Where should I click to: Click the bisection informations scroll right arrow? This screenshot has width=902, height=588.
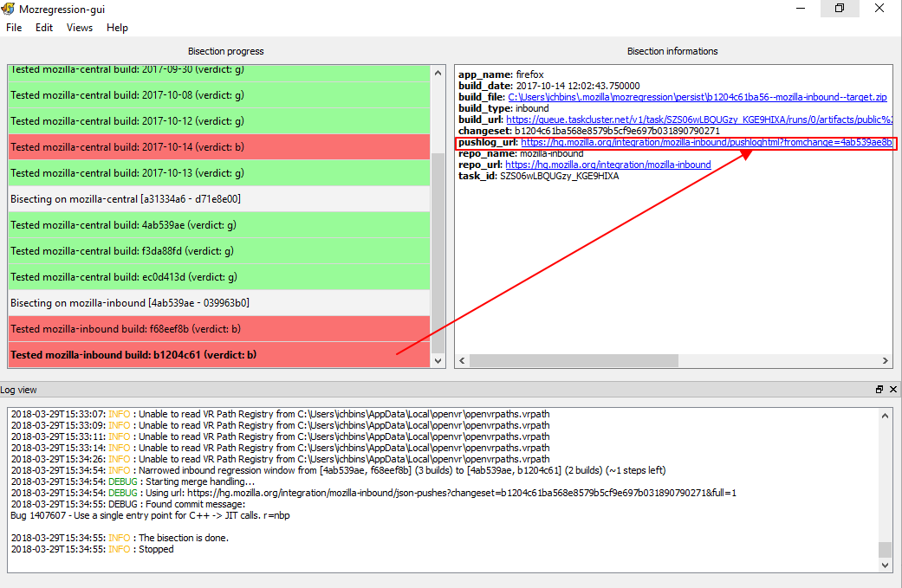pos(885,360)
